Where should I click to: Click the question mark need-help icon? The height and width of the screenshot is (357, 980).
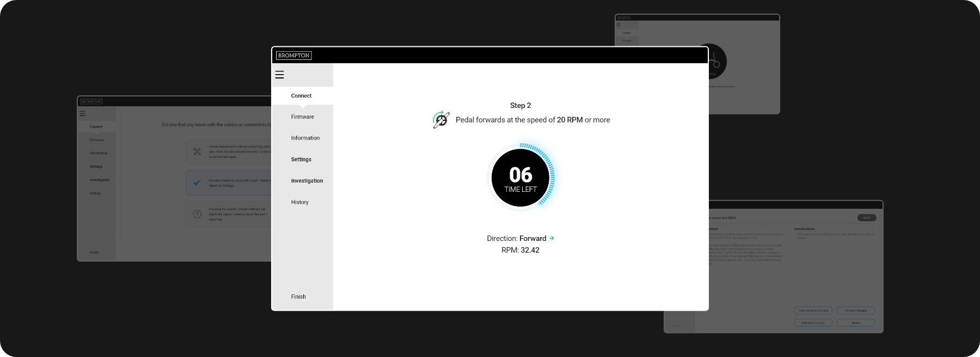click(197, 215)
